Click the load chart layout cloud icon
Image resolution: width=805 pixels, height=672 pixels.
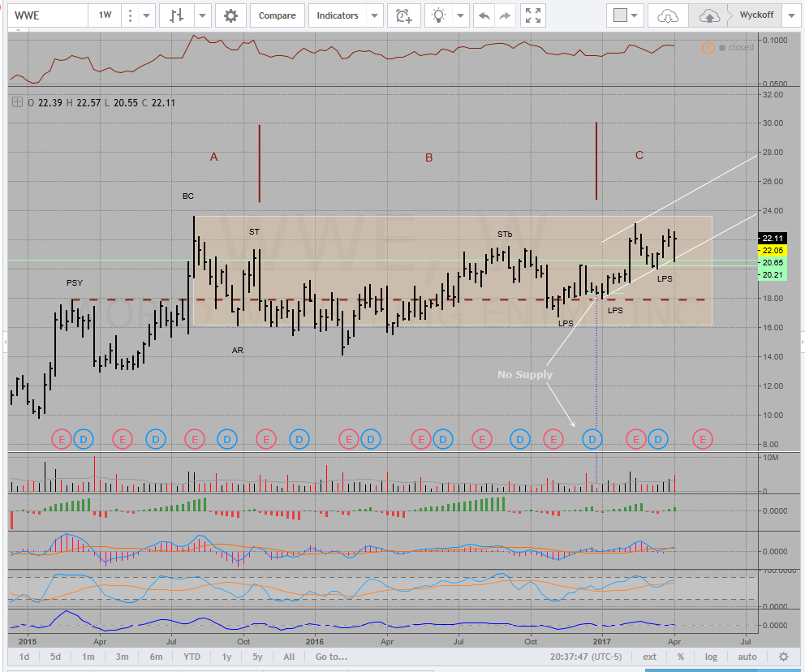(668, 15)
